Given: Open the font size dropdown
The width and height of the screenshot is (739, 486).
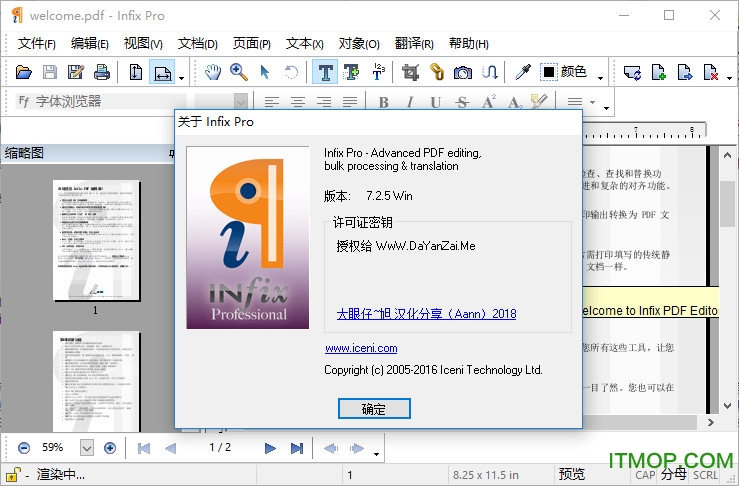Looking at the screenshot, I should 240,101.
